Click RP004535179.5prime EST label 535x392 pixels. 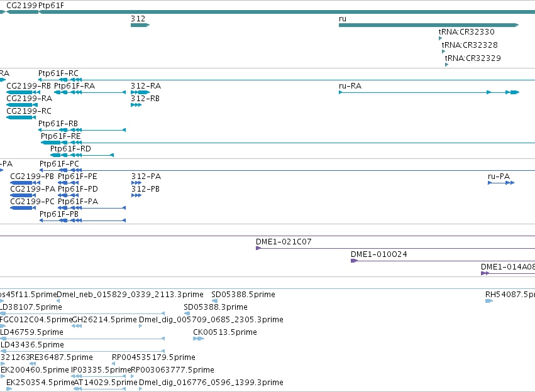click(x=153, y=357)
